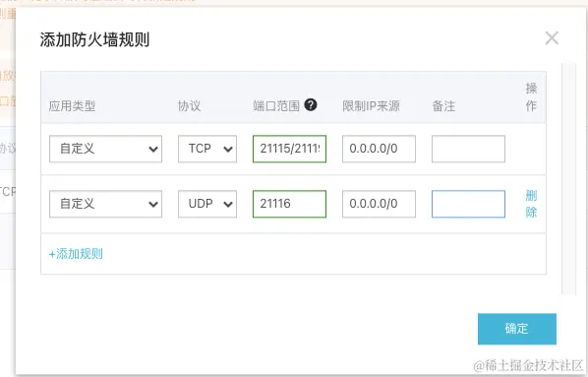Click the 删除 link on UDP row
This screenshot has height=377, width=588.
pyautogui.click(x=531, y=204)
